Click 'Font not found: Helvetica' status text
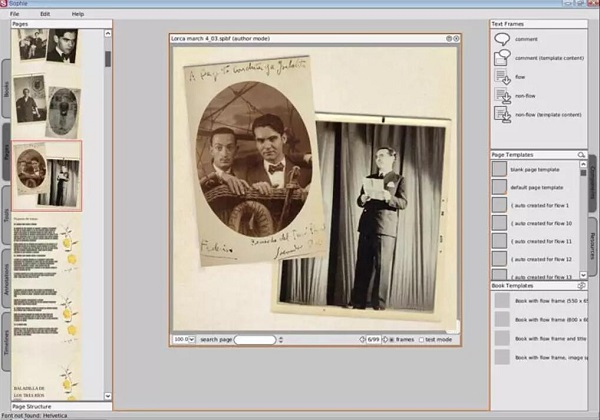This screenshot has width=600, height=420. pos(34,415)
